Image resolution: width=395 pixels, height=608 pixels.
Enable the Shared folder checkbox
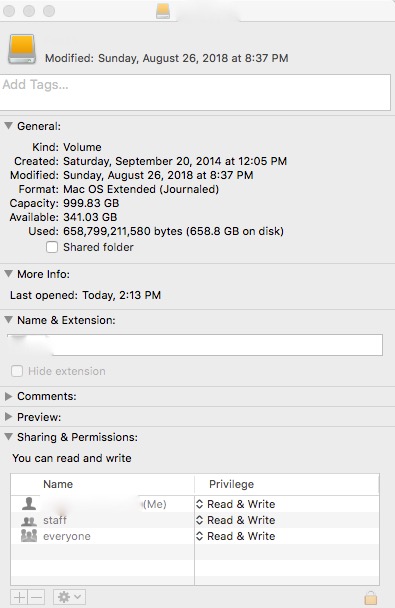click(x=52, y=247)
